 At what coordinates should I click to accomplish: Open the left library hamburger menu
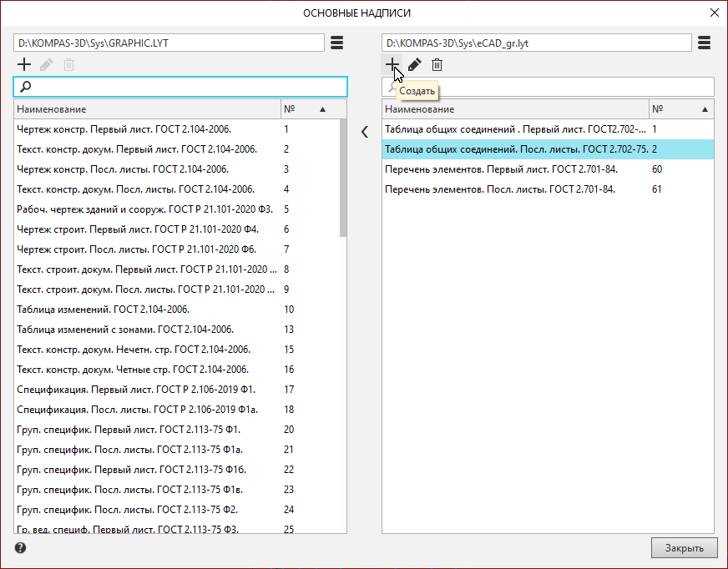click(x=336, y=43)
